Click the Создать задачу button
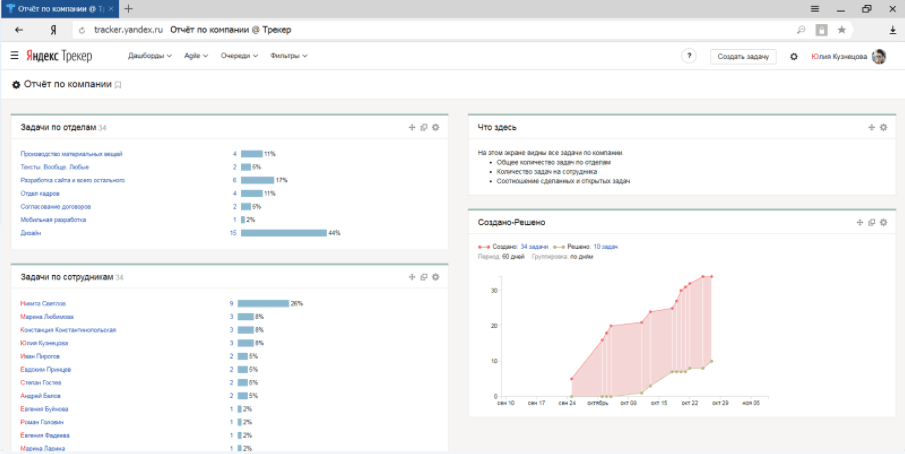 [743, 57]
